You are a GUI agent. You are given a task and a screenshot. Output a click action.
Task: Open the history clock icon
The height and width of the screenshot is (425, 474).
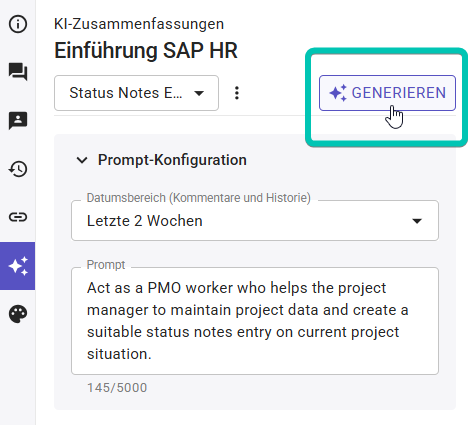pyautogui.click(x=18, y=169)
